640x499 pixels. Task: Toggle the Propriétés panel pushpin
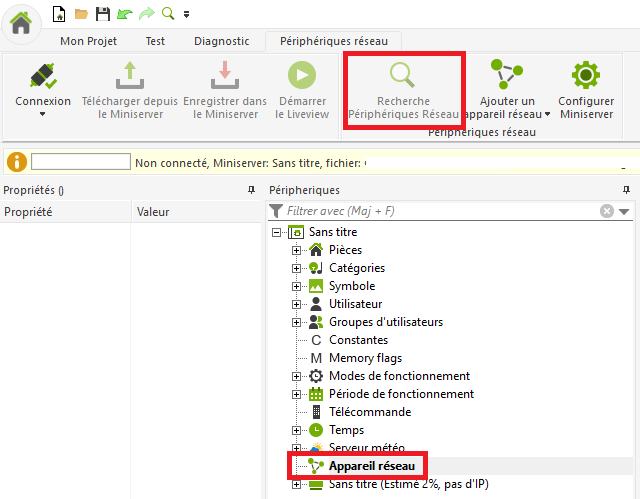point(251,190)
